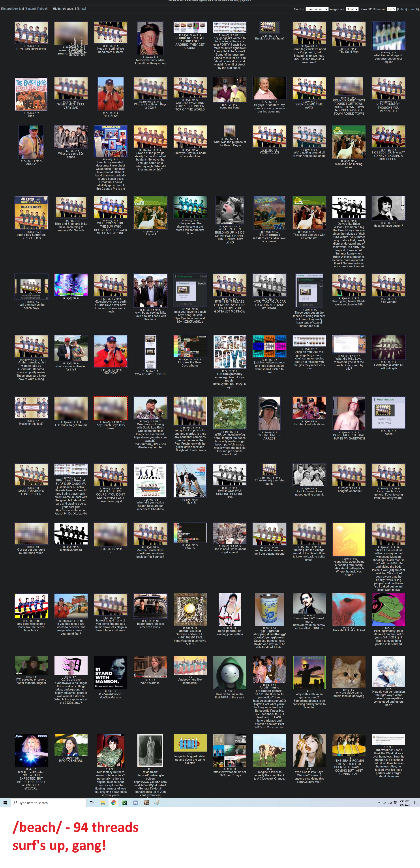Click the taskbar search box
The height and width of the screenshot is (868, 420).
click(49, 803)
